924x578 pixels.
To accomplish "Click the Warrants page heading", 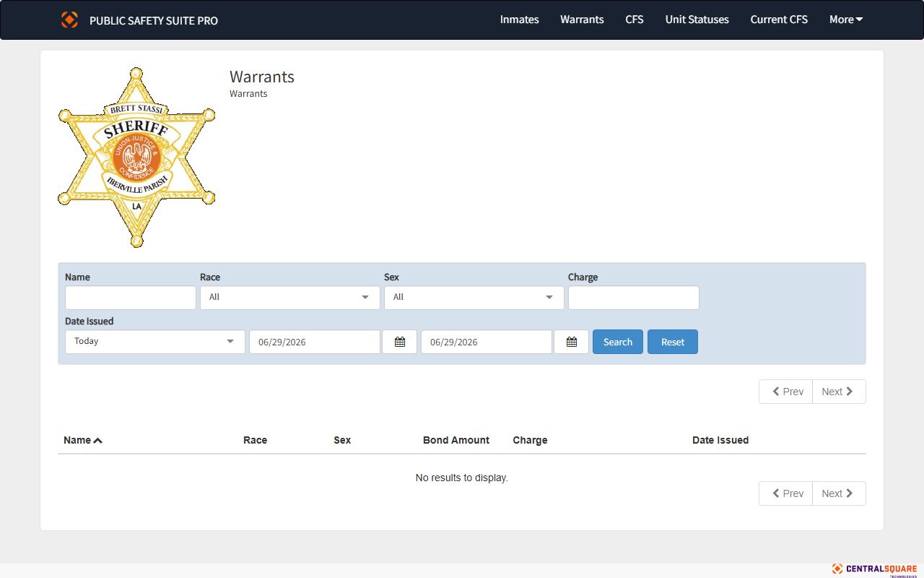I will coord(262,77).
